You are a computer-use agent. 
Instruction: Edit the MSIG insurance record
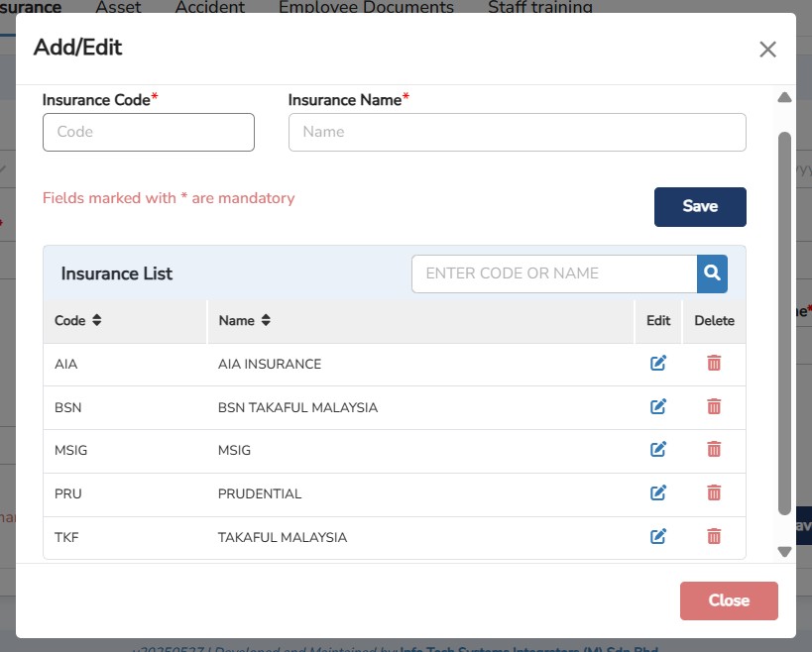click(657, 450)
